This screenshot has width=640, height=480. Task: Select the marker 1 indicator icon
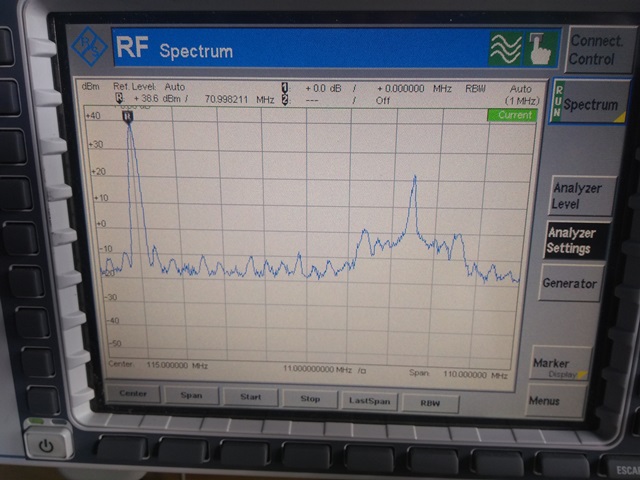pyautogui.click(x=284, y=89)
